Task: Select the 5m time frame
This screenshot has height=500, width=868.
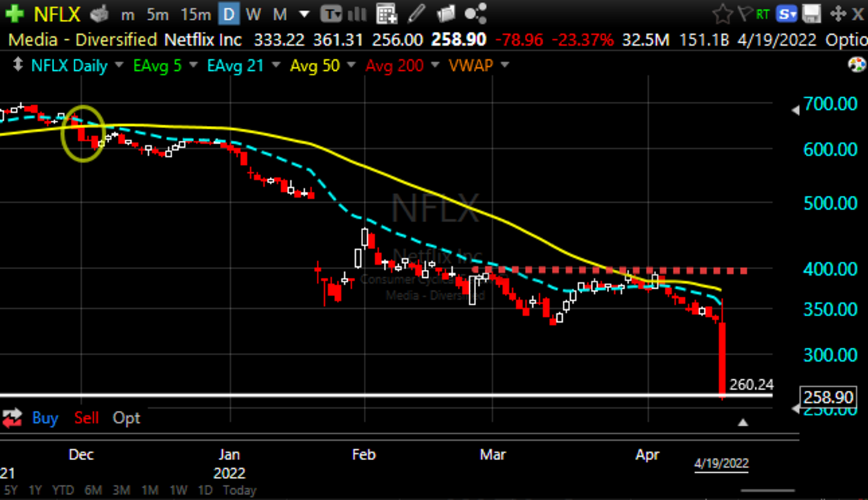Action: 158,13
